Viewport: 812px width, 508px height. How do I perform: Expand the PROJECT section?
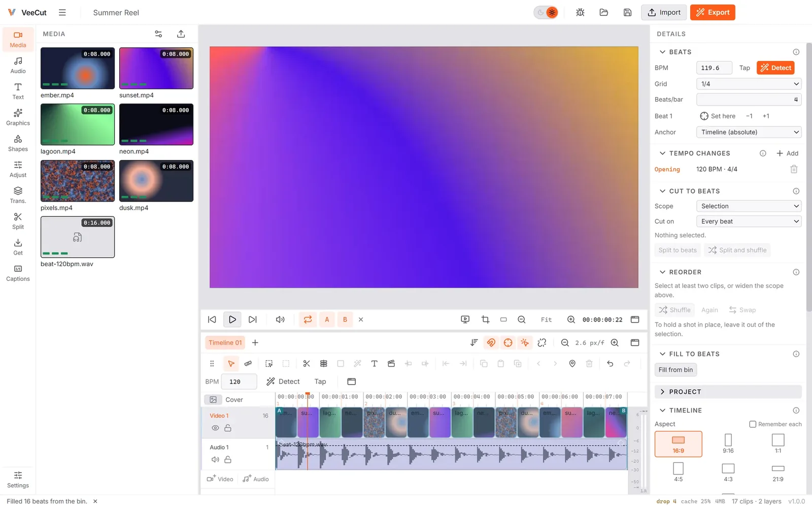pyautogui.click(x=728, y=392)
